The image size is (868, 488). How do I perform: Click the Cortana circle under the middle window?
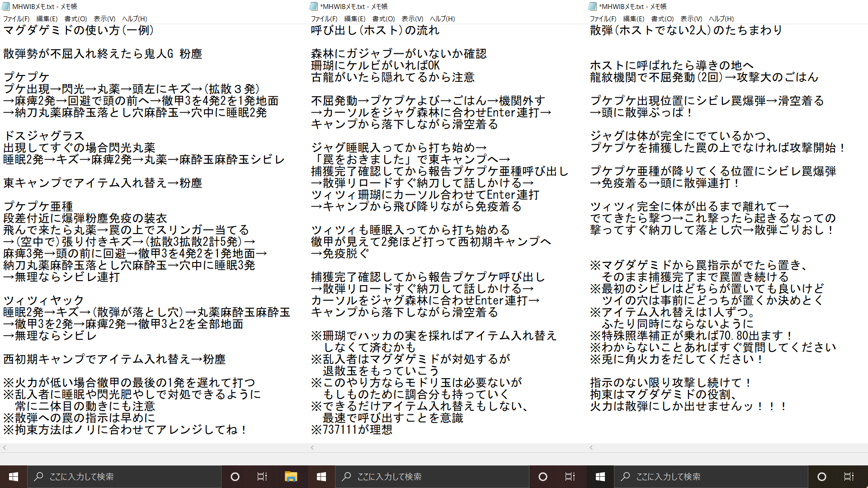[x=543, y=477]
